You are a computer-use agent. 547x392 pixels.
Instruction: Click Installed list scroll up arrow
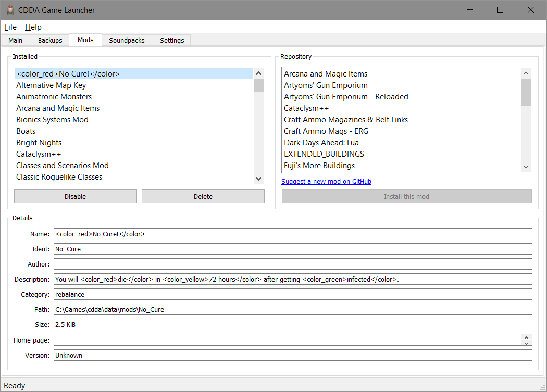tap(258, 73)
